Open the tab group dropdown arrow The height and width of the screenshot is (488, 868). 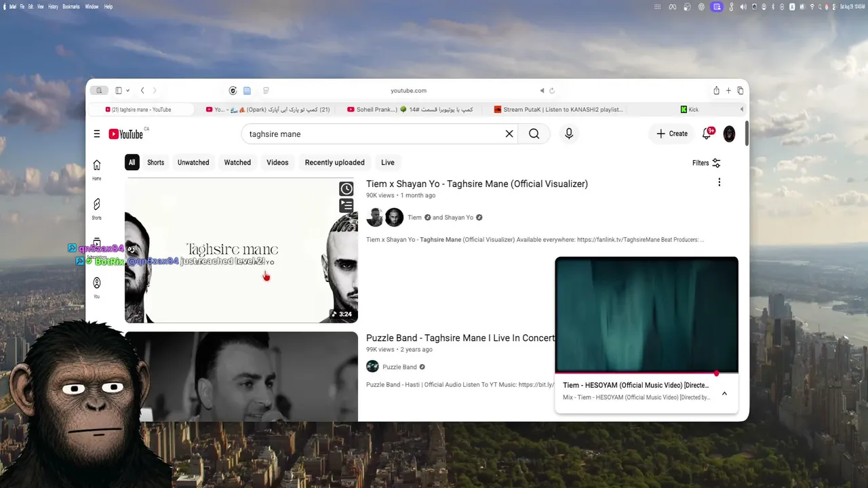(127, 91)
